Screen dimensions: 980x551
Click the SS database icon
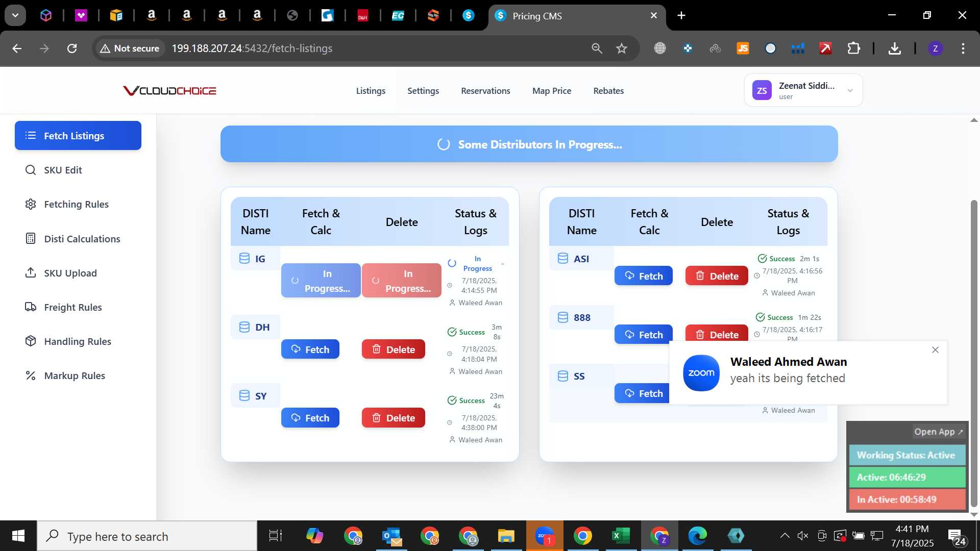pos(563,375)
